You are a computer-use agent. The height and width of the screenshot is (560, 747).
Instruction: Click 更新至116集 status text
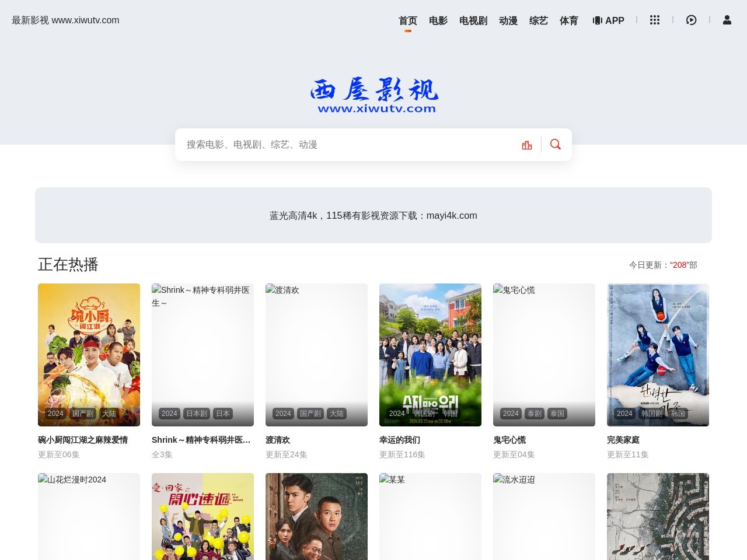pyautogui.click(x=402, y=454)
